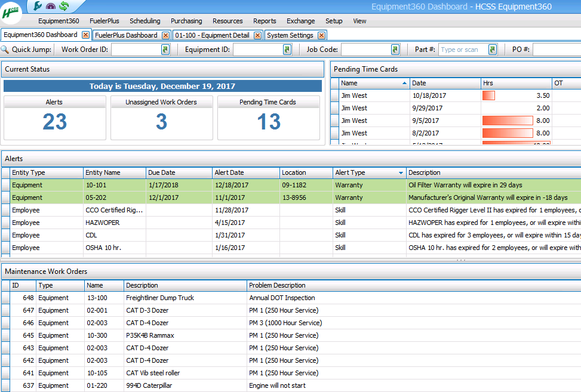
Task: Select work order 'CAT D-3 Dozer' description
Action: coord(147,311)
